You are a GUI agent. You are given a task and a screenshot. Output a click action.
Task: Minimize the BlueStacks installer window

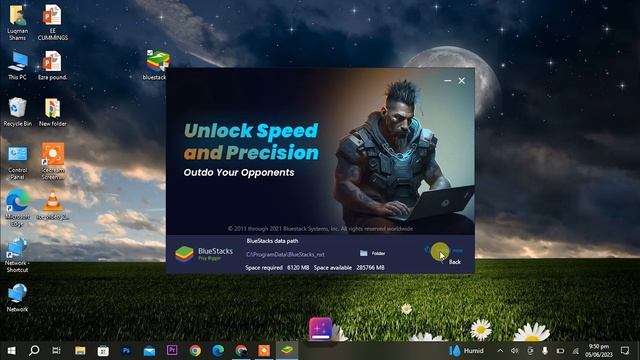(447, 81)
